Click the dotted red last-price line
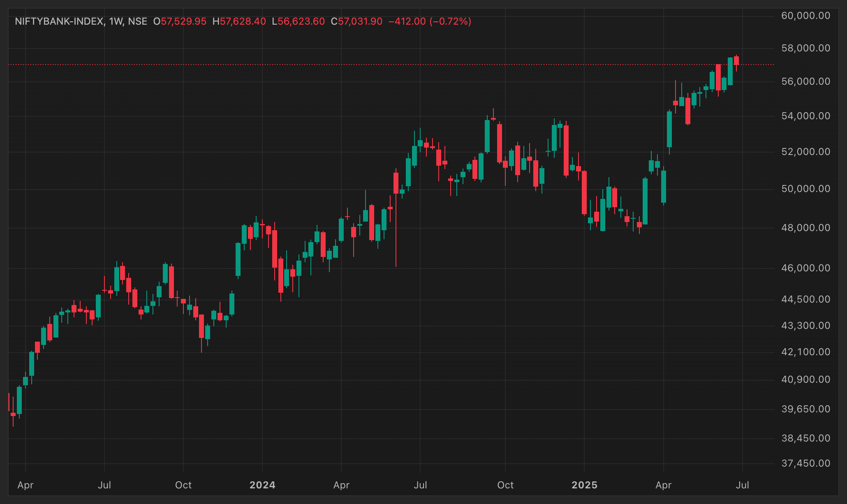The height and width of the screenshot is (504, 847). pyautogui.click(x=391, y=65)
